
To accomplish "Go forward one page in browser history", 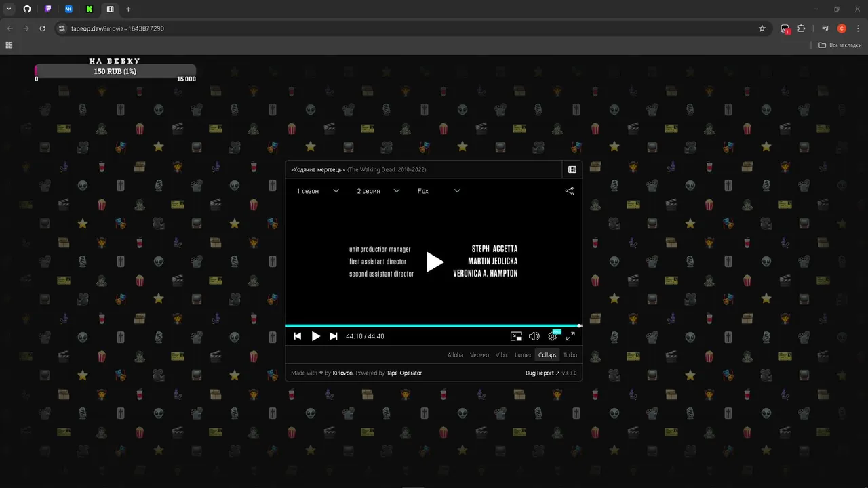I will tap(26, 28).
